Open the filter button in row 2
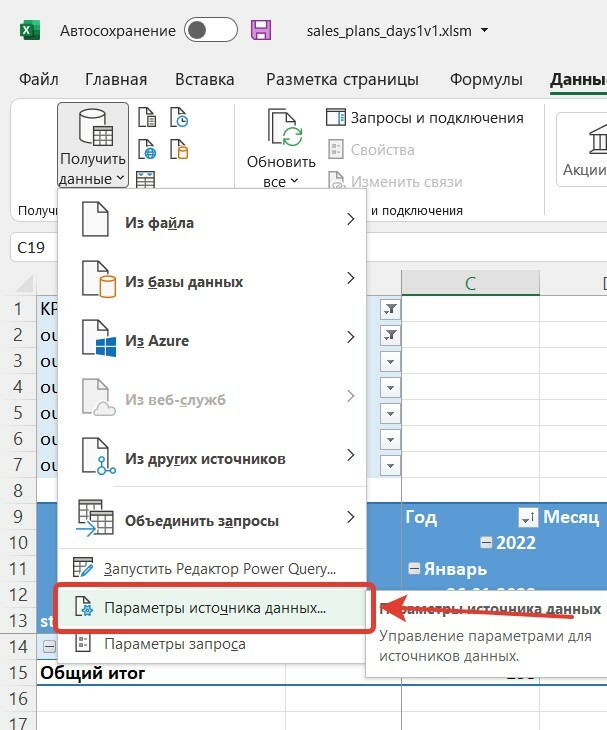The height and width of the screenshot is (730, 607). pos(390,335)
